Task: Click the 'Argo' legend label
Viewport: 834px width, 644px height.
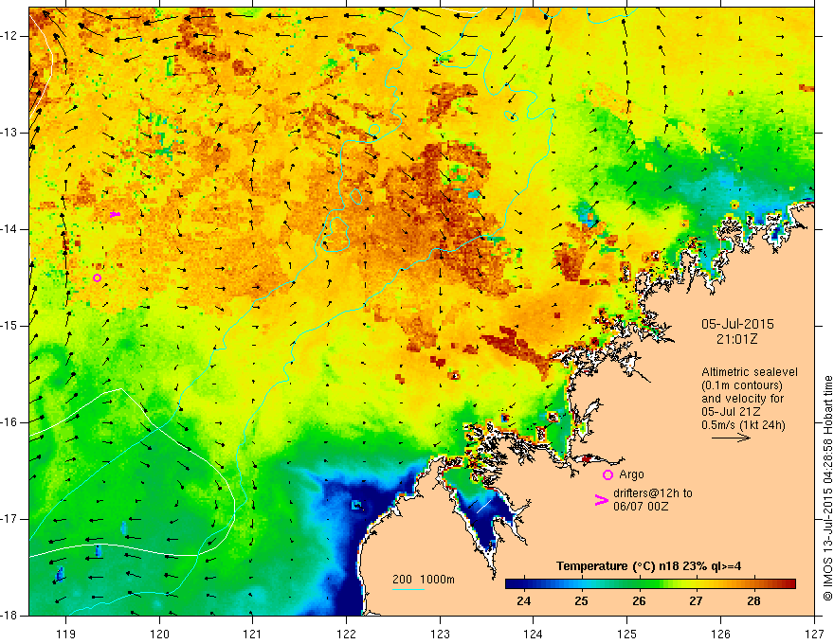Action: [x=631, y=474]
